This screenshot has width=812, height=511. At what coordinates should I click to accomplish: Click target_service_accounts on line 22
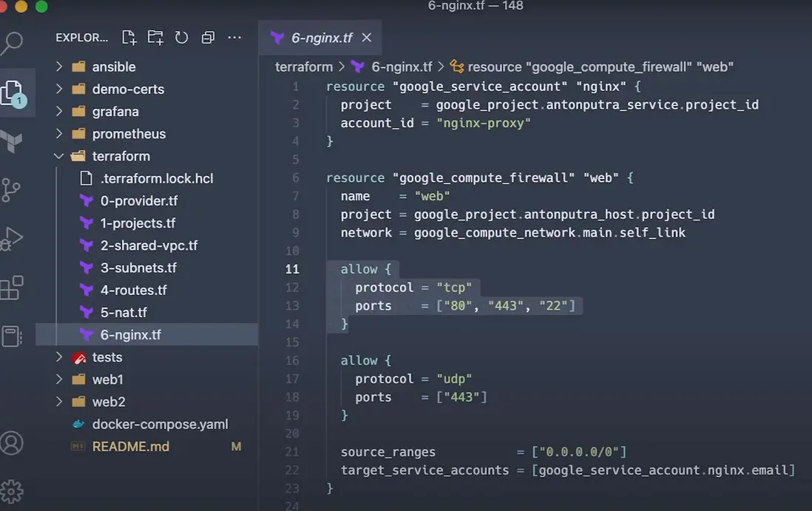tap(424, 470)
